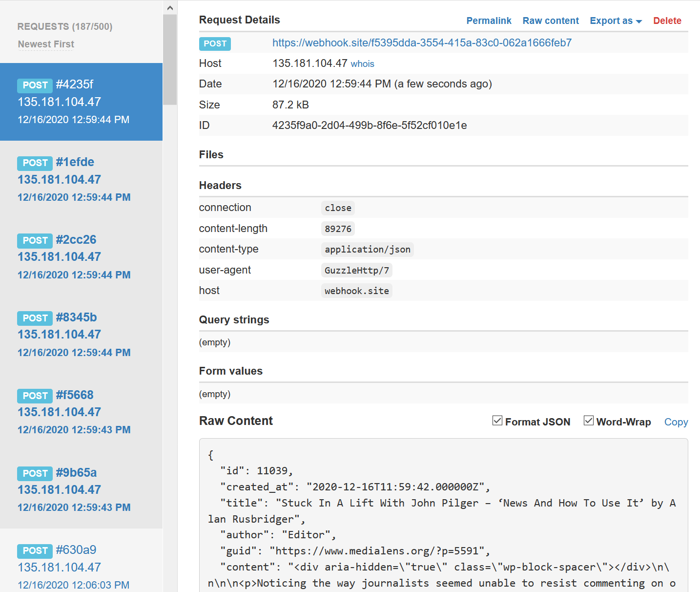The height and width of the screenshot is (592, 700).
Task: Click the JSON "created_at" line
Action: click(x=355, y=487)
